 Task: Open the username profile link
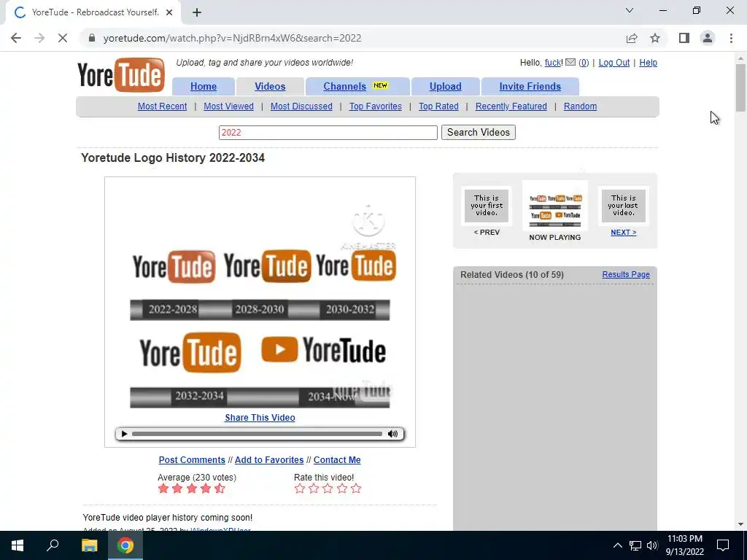[553, 63]
